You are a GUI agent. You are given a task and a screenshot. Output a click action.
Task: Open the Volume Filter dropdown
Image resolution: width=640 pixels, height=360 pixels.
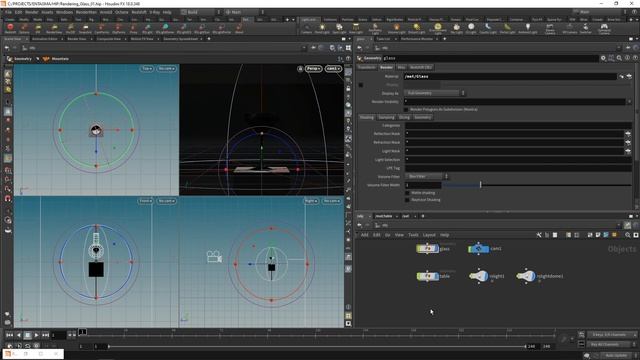tap(427, 176)
